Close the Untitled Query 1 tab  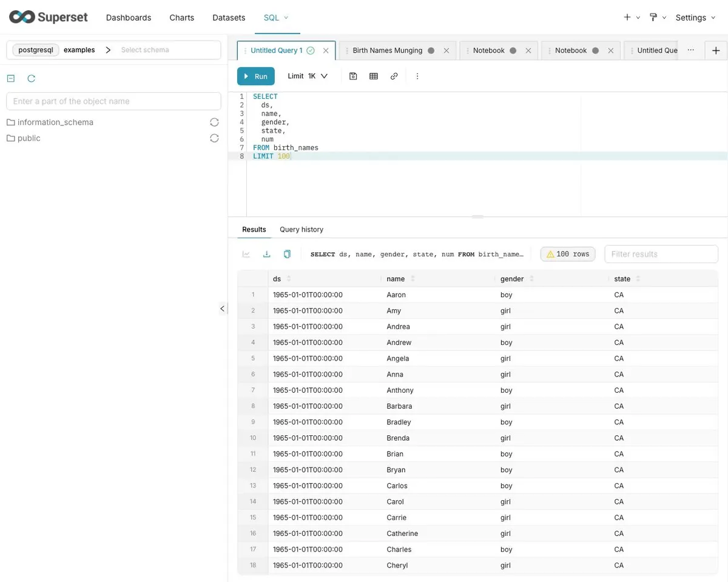(326, 50)
